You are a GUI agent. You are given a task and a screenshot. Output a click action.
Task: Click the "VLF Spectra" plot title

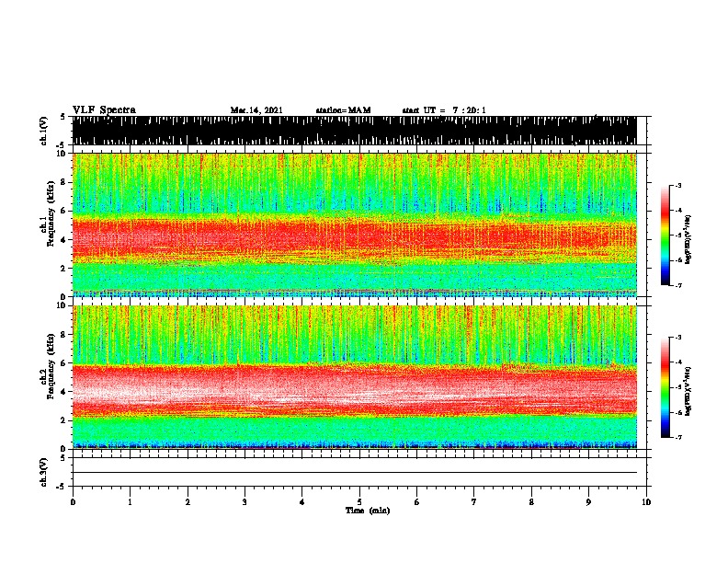coord(104,110)
